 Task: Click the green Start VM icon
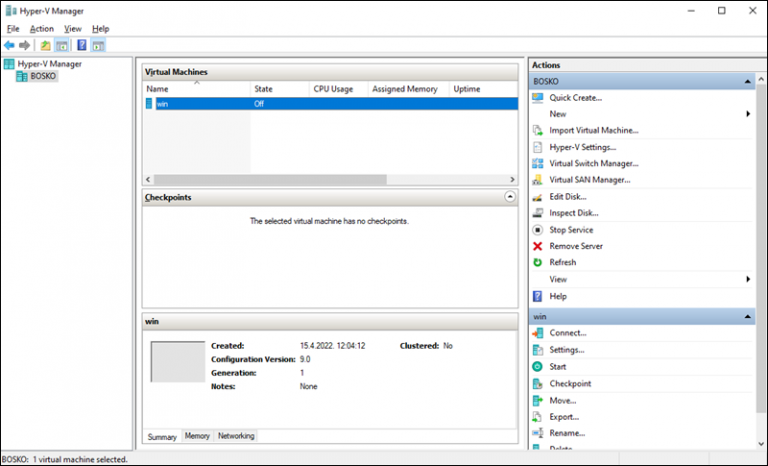click(x=538, y=367)
